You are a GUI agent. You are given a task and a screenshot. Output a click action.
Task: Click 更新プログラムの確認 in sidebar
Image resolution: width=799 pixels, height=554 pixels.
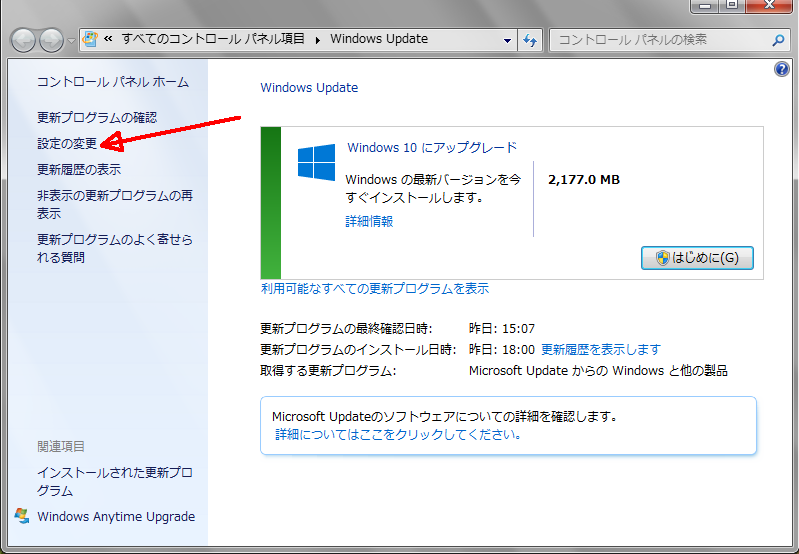point(97,118)
